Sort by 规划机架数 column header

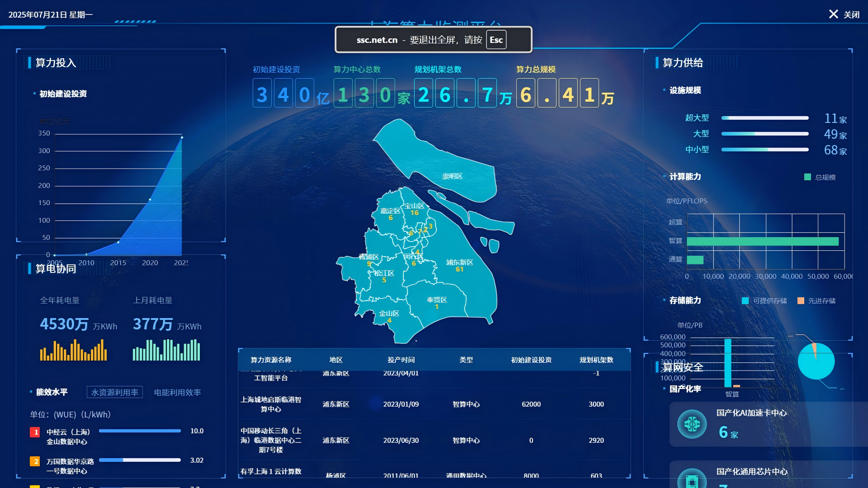pyautogui.click(x=596, y=360)
